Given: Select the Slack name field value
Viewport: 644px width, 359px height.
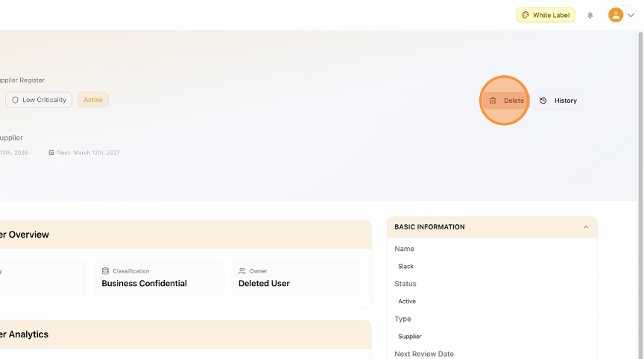Looking at the screenshot, I should 406,266.
